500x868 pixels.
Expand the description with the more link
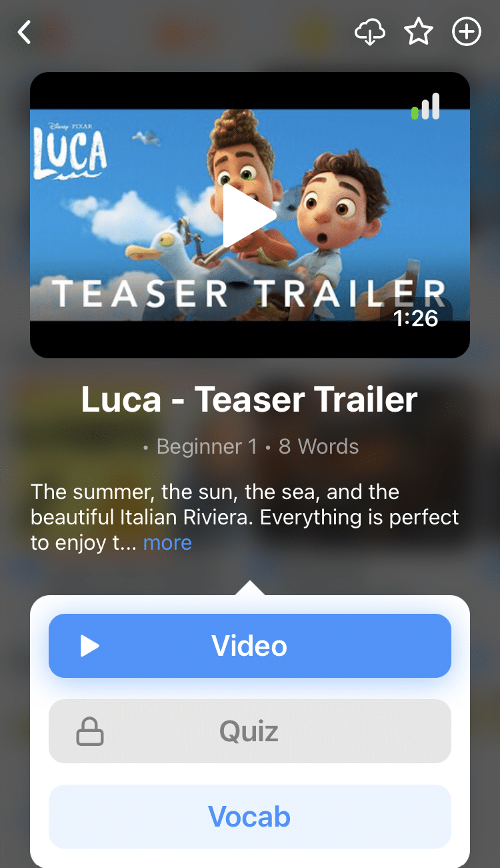click(167, 542)
